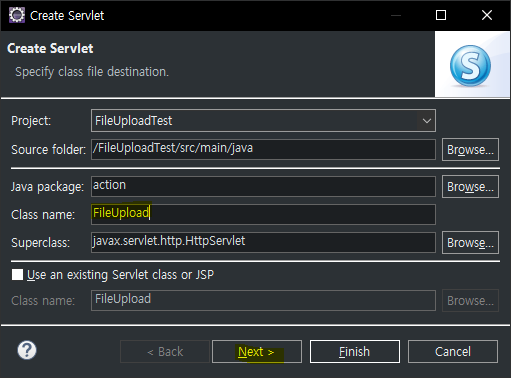The image size is (511, 378).
Task: Click the 'Project:' label
Action: click(x=31, y=121)
